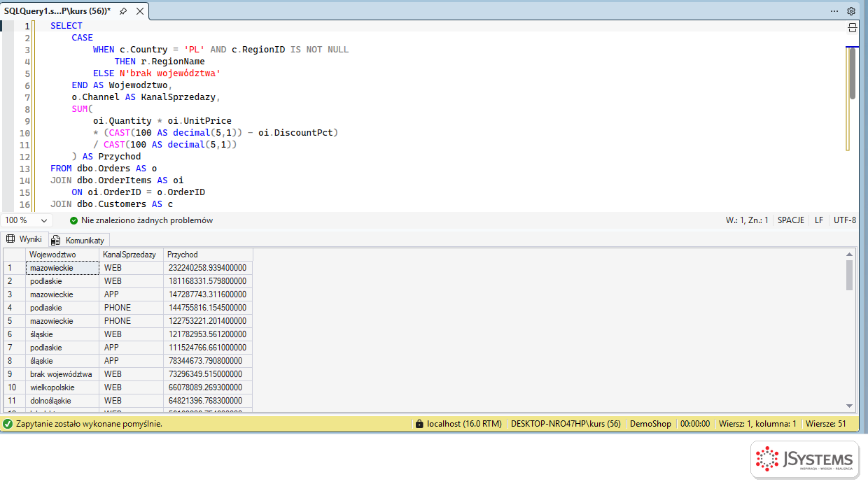Click the Przychod column header

point(208,255)
